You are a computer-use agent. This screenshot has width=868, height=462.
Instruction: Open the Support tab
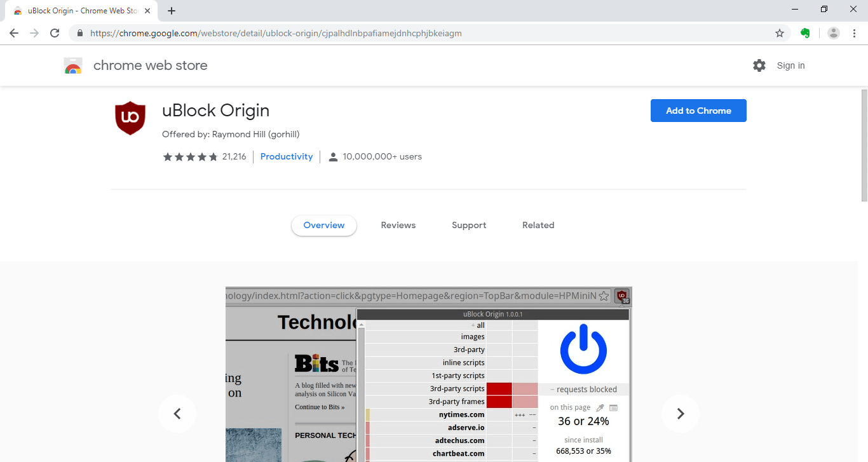coord(469,226)
